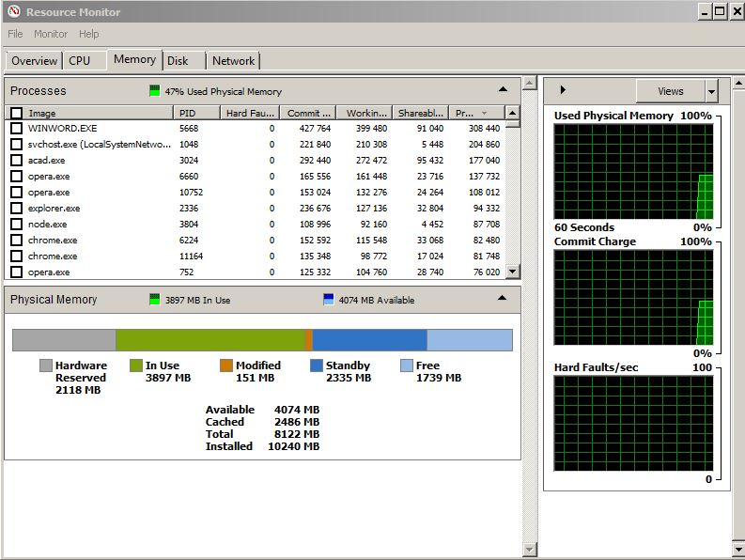Switch to the Network tab
Screen dimensions: 745x560
click(x=233, y=61)
